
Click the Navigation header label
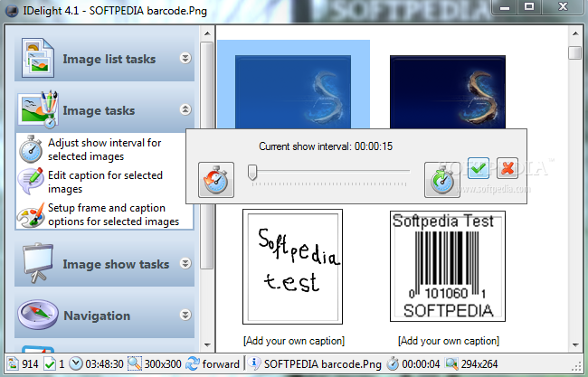pyautogui.click(x=97, y=316)
